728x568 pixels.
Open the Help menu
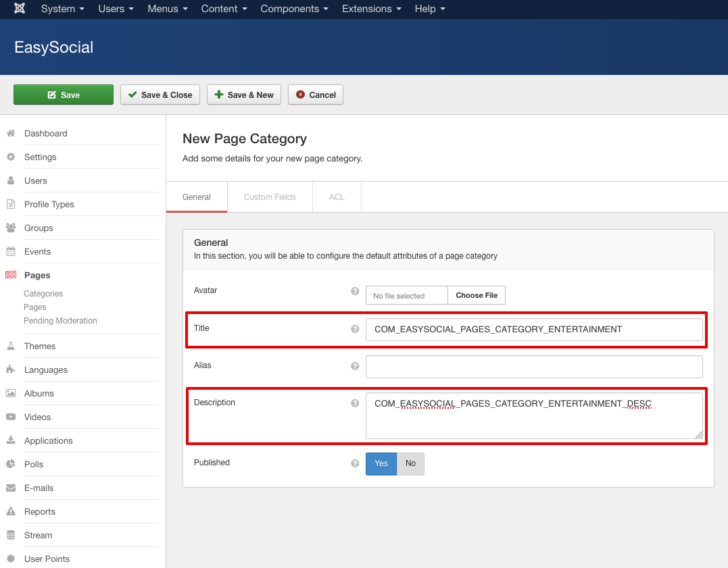coord(430,9)
